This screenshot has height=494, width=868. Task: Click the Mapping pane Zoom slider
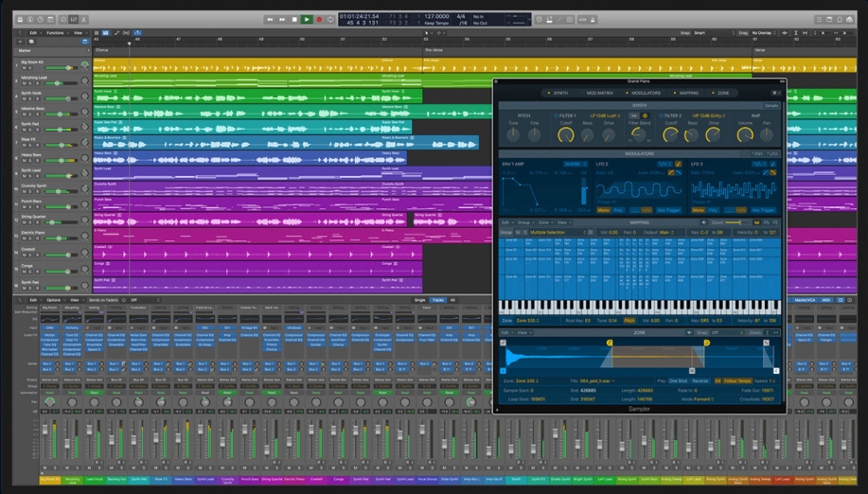(737, 222)
